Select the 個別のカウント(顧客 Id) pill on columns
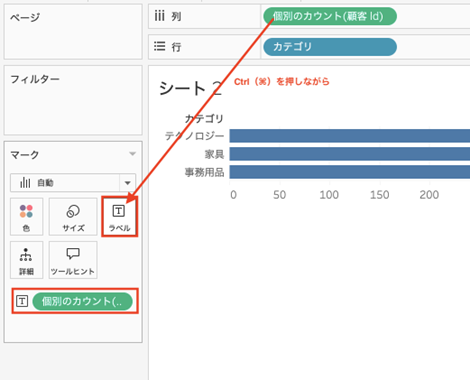The height and width of the screenshot is (380, 470). tap(330, 16)
